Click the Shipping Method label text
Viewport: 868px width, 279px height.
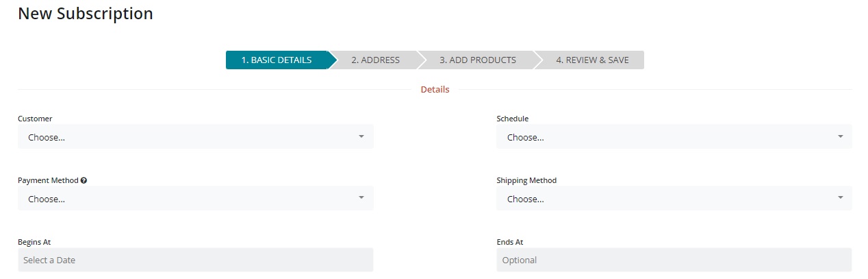tap(526, 181)
